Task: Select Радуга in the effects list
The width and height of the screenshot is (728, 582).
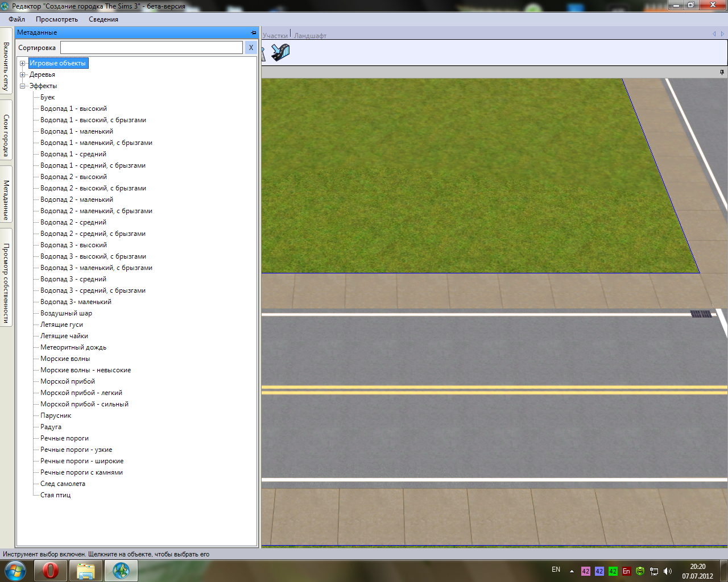Action: 51,427
